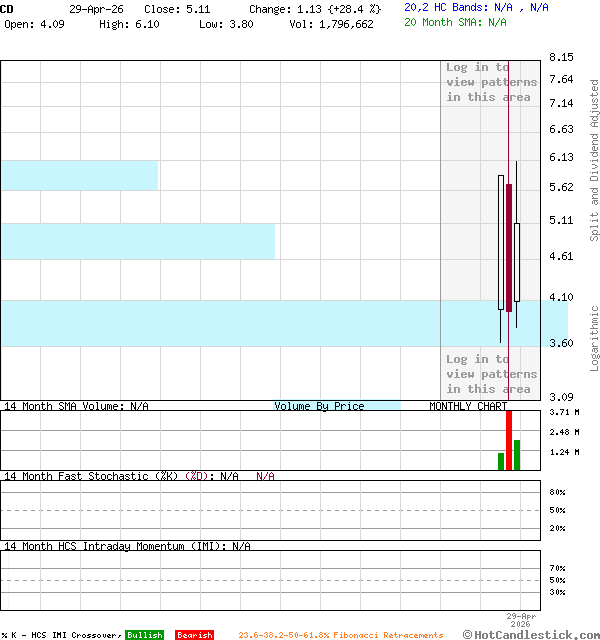The height and width of the screenshot is (640, 600).
Task: Click the green Bullish legend badge
Action: pyautogui.click(x=144, y=635)
